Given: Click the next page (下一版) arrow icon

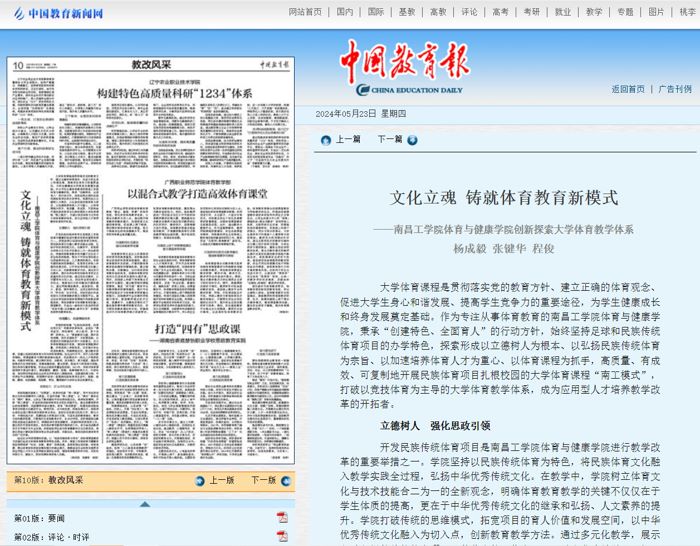Looking at the screenshot, I should coord(286,481).
